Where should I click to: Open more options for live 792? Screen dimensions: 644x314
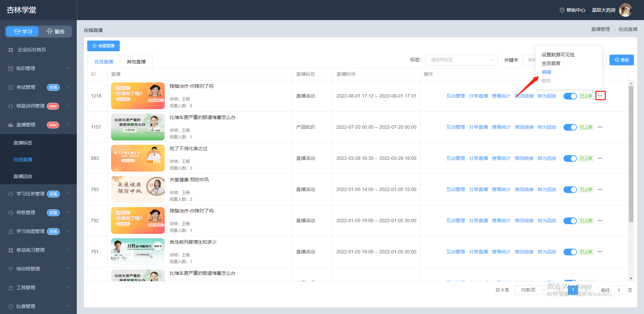600,221
